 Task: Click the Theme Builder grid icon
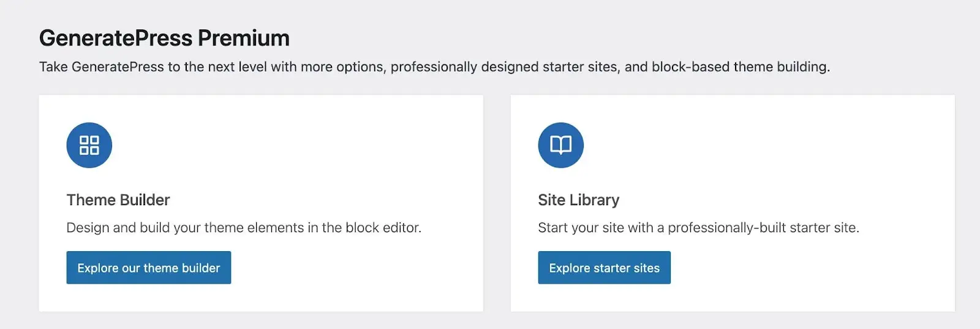(x=89, y=145)
